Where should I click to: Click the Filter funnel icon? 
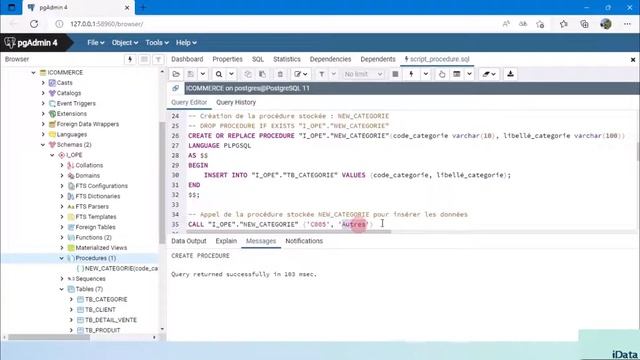pos(322,74)
